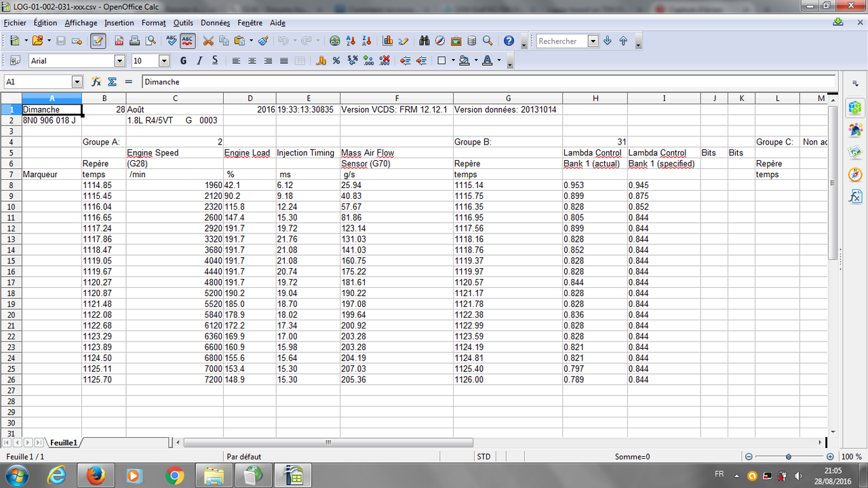Screen dimensions: 868x488
Task: Open the Données menu
Action: point(215,22)
